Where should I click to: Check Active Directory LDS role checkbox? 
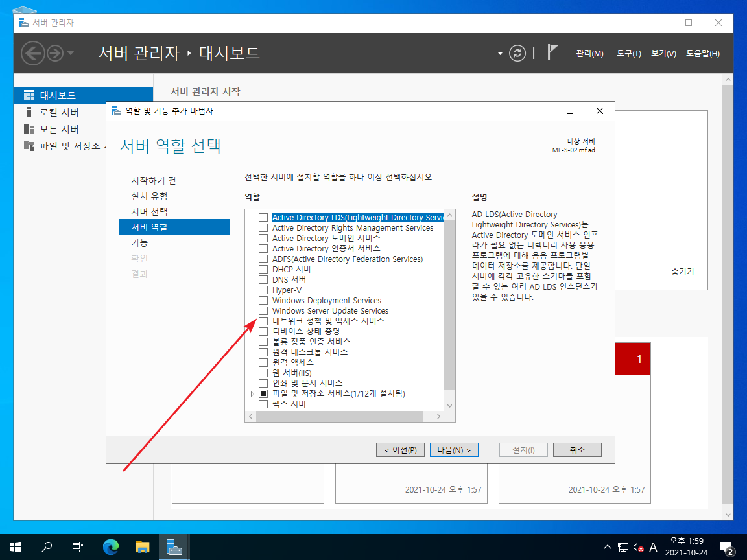pyautogui.click(x=263, y=218)
